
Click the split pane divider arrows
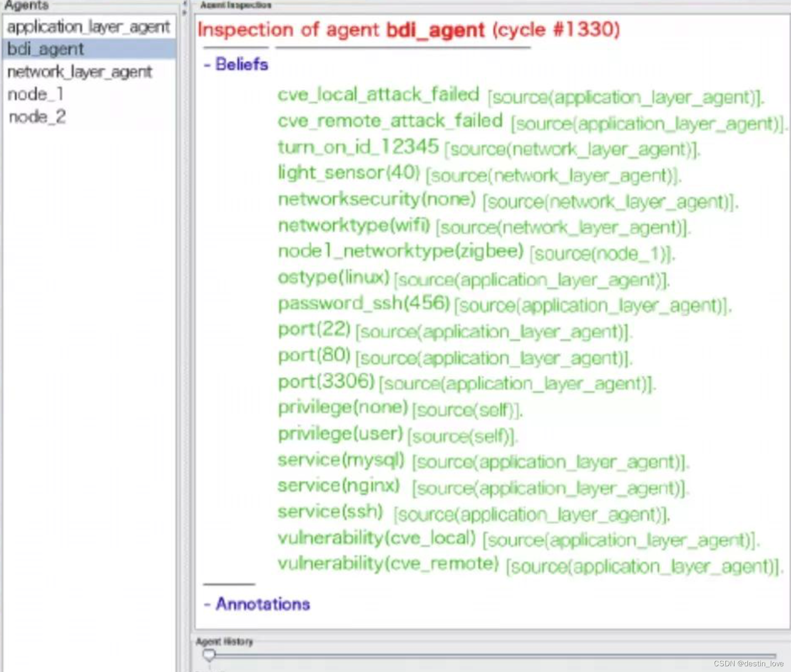tap(184, 7)
